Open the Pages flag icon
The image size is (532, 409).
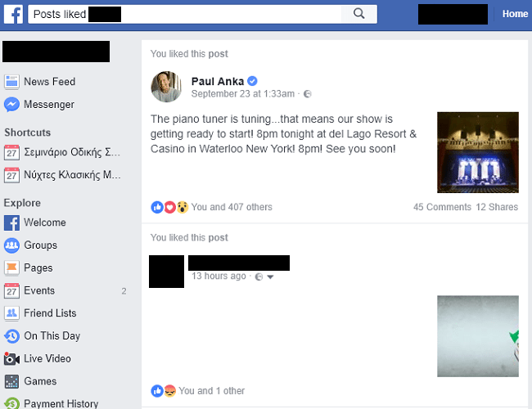tap(11, 268)
